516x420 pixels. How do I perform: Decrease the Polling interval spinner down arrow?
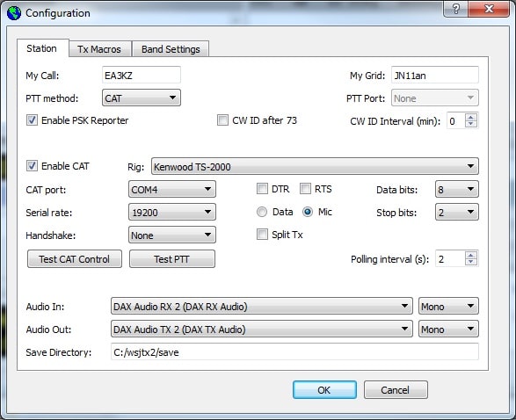(x=471, y=262)
